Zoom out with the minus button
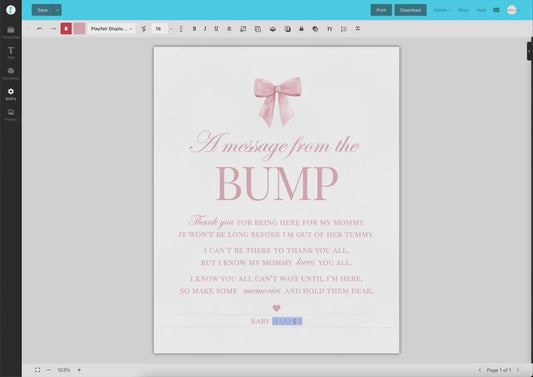The width and height of the screenshot is (533, 377). click(x=49, y=370)
